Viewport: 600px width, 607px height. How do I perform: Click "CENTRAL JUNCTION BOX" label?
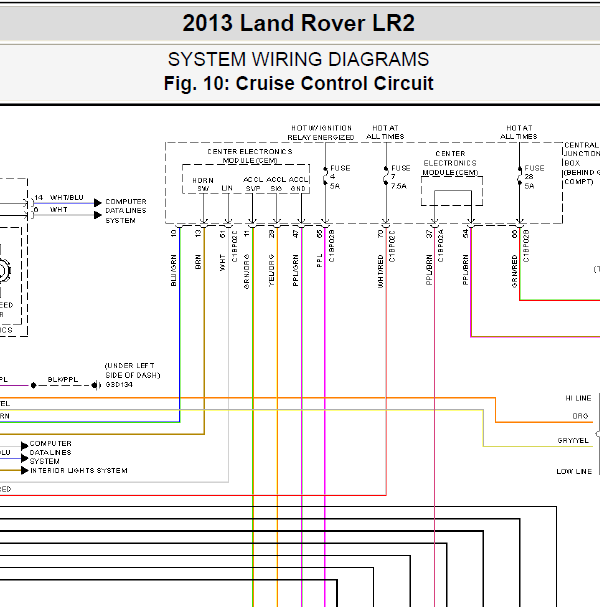click(x=582, y=154)
